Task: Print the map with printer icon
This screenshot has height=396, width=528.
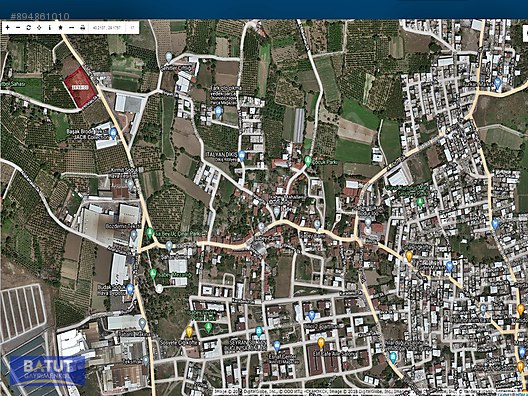Action: (x=82, y=28)
